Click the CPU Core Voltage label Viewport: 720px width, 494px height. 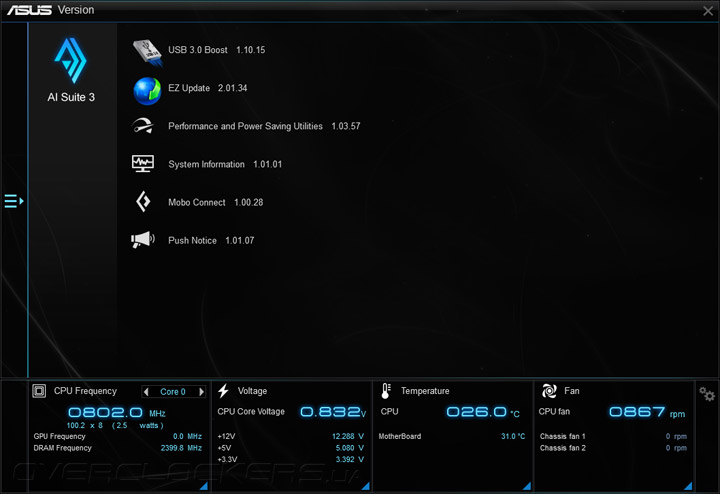(x=251, y=412)
